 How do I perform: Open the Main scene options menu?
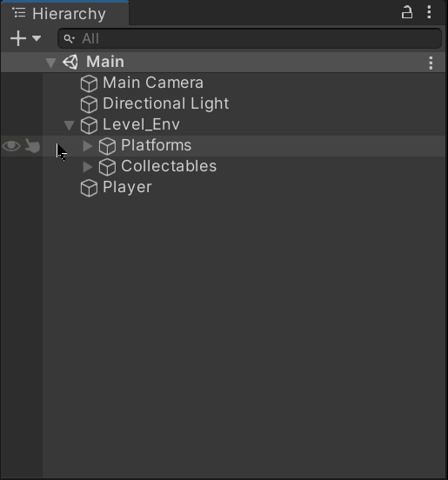431,63
